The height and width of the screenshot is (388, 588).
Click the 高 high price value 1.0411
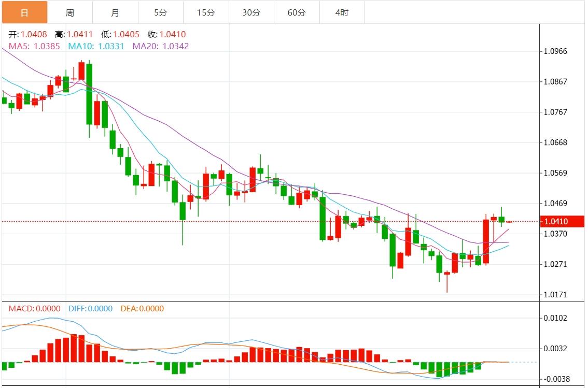point(80,35)
